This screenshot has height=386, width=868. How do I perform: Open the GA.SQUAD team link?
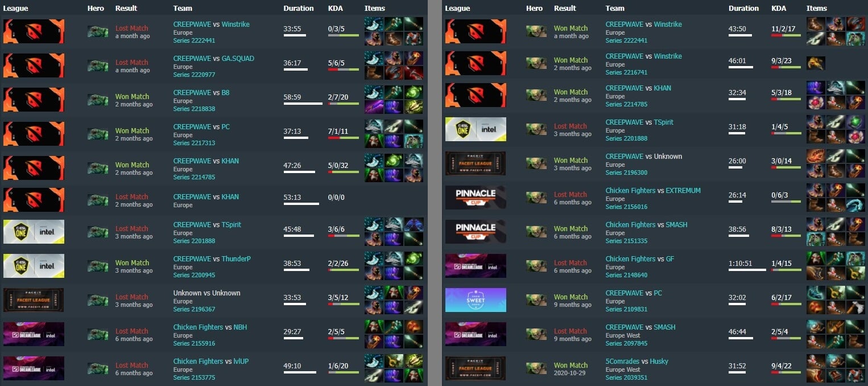click(238, 59)
